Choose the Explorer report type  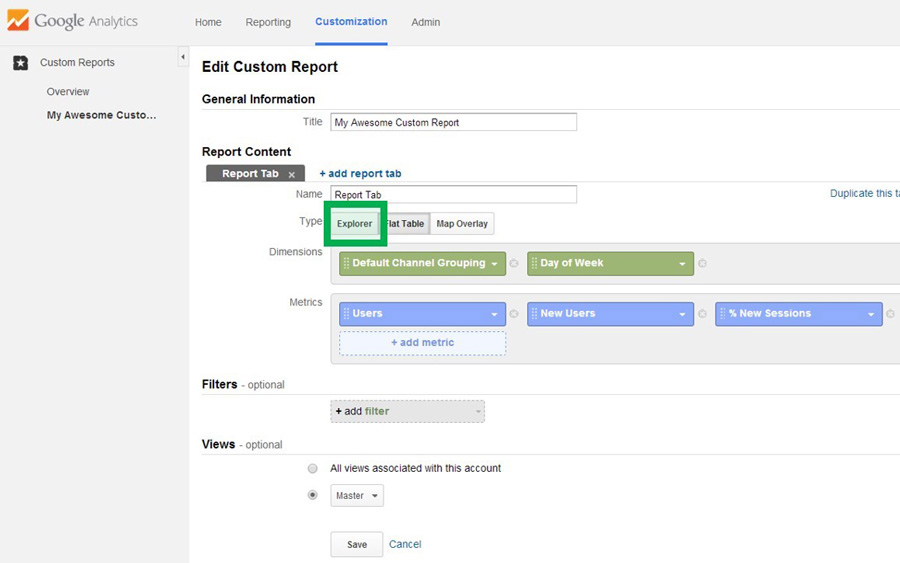pos(354,224)
